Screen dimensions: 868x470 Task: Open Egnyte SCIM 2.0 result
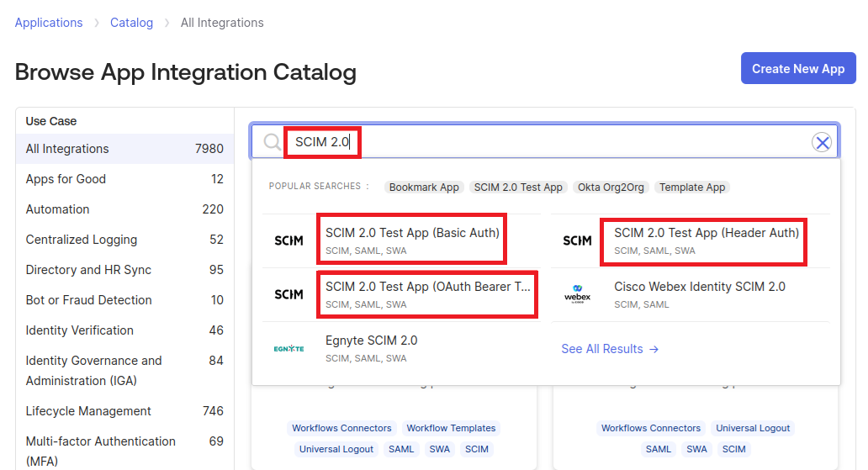click(371, 341)
